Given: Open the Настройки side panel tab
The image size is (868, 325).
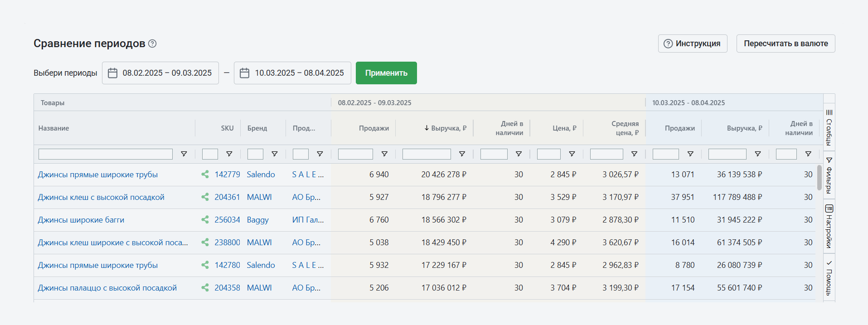Looking at the screenshot, I should (829, 226).
